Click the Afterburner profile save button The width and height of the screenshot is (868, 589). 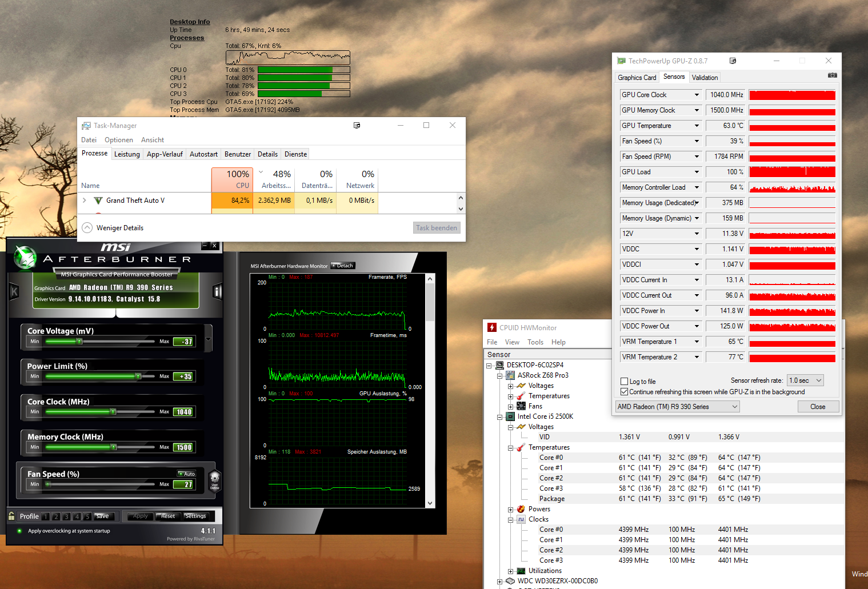tap(102, 516)
